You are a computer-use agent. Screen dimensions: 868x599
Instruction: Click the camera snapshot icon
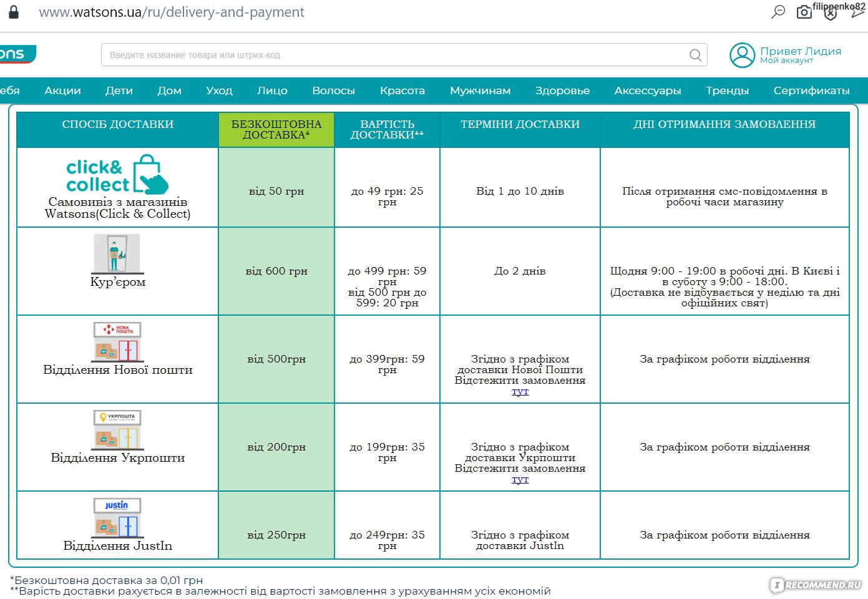click(804, 12)
